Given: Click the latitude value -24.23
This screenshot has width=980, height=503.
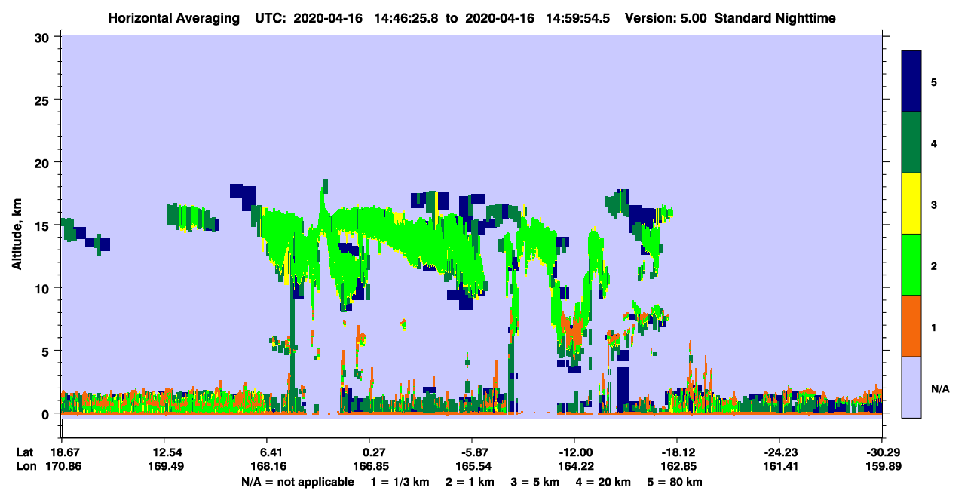Looking at the screenshot, I should click(779, 452).
